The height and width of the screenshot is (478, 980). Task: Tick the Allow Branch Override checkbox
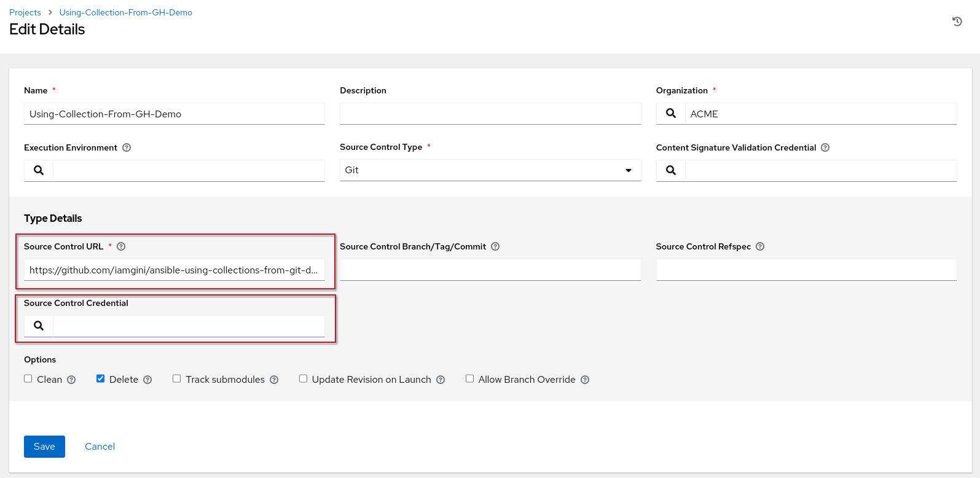click(470, 379)
